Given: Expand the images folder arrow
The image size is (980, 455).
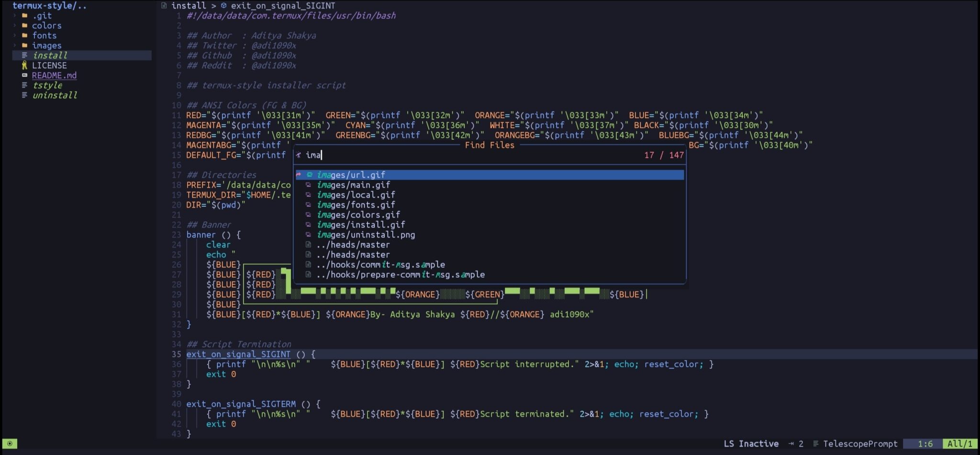Looking at the screenshot, I should [x=15, y=45].
